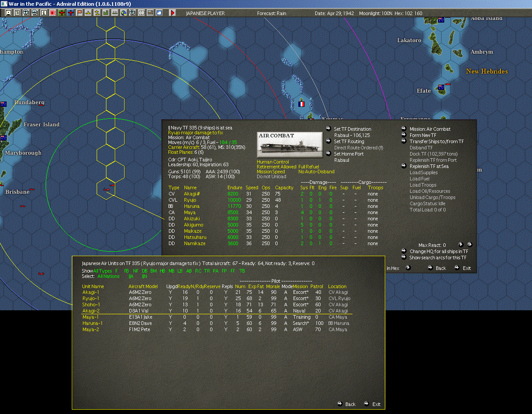Open the document list toolbar icon
Image resolution: width=532 pixels, height=414 pixels.
17,13
